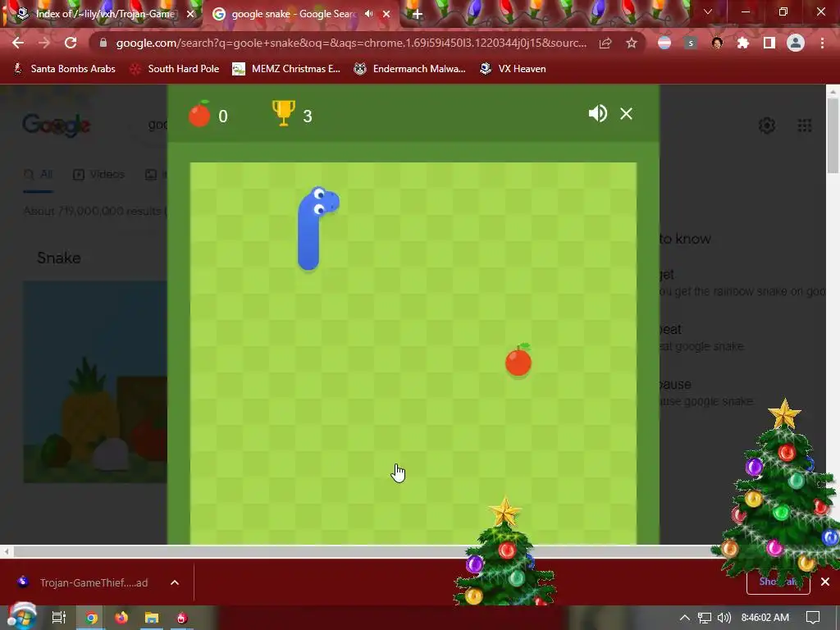Toggle the browser side panel
The height and width of the screenshot is (630, 840).
pos(769,43)
